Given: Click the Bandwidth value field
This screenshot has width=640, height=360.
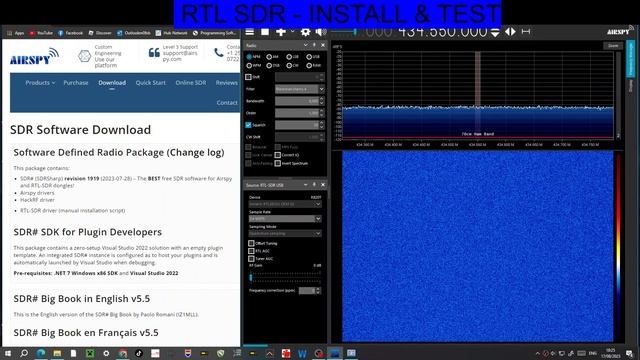Looking at the screenshot, I should tap(297, 101).
